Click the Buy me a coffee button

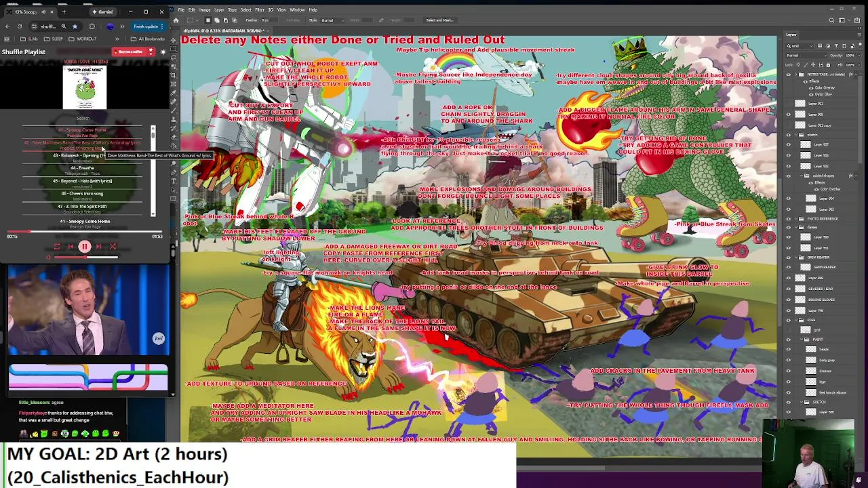[133, 52]
